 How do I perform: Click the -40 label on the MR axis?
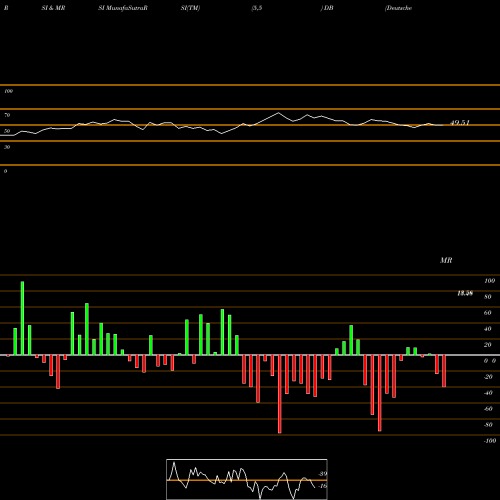[488, 393]
